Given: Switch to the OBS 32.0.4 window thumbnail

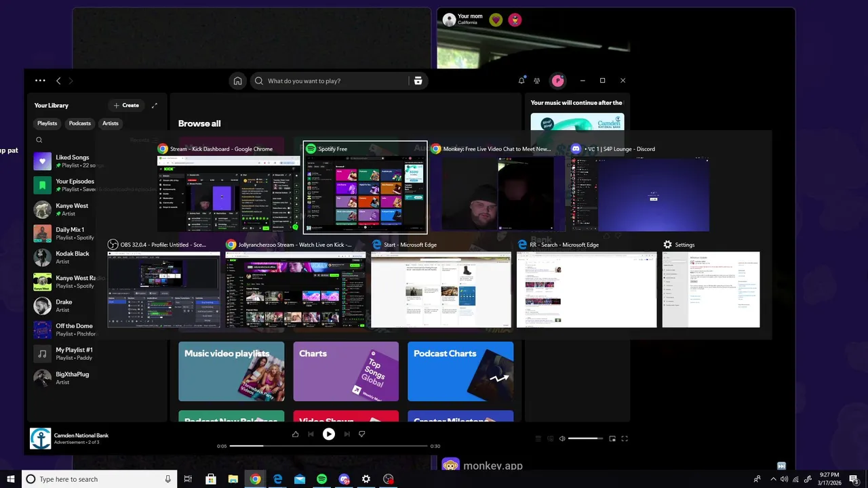Looking at the screenshot, I should pos(163,283).
